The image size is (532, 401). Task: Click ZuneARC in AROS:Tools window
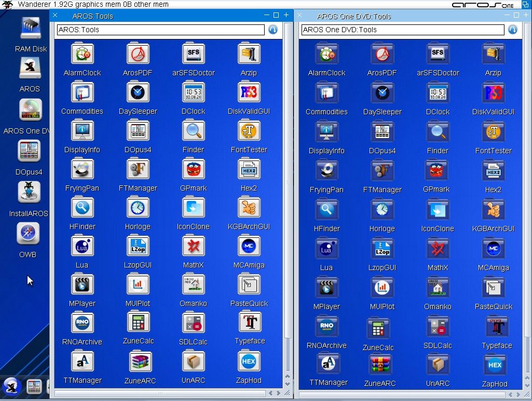(140, 362)
